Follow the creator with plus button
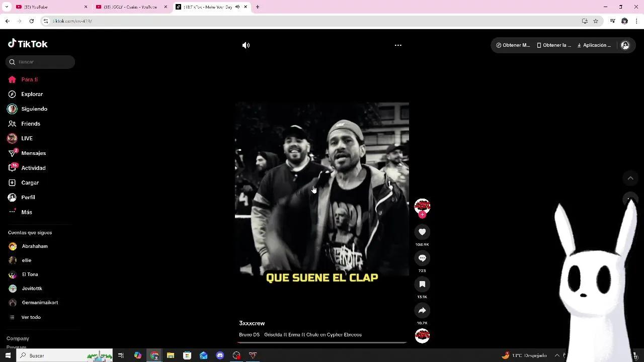The width and height of the screenshot is (644, 362). 422,215
